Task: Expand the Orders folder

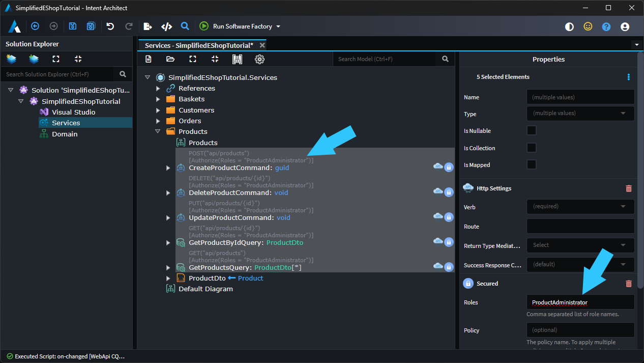Action: [158, 121]
